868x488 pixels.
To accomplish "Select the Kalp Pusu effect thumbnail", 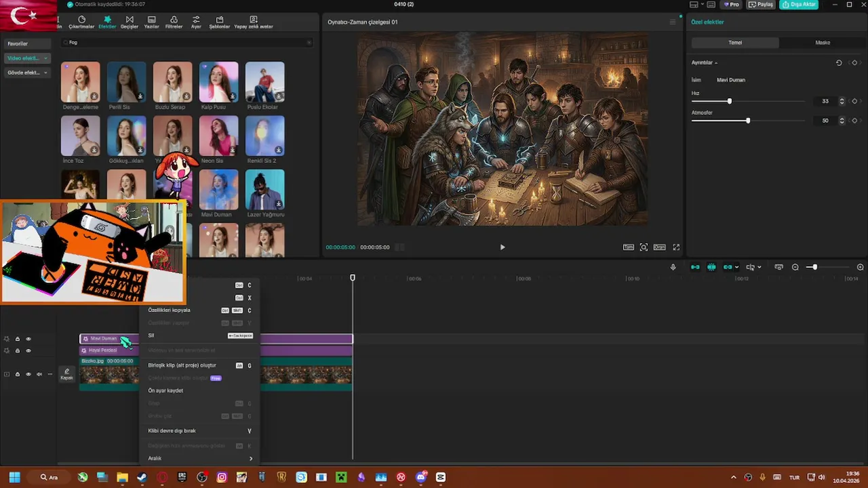I will click(x=218, y=82).
